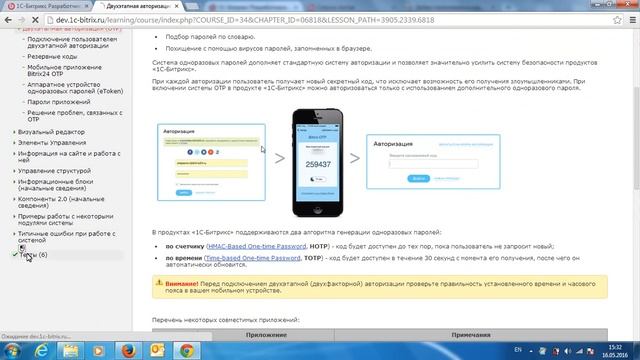Expand Информационные блоки (начальные сведения)
Screen dimensions: 640x360
[x=56, y=184]
